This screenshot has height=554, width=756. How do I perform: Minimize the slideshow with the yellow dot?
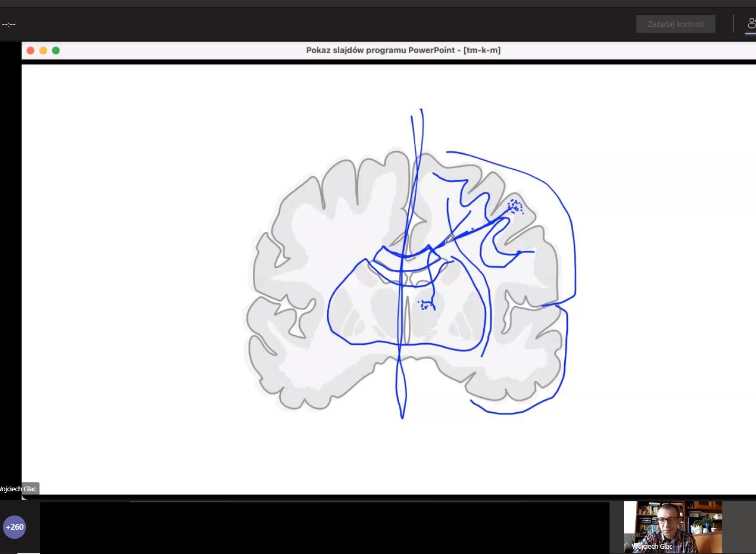tap(43, 51)
